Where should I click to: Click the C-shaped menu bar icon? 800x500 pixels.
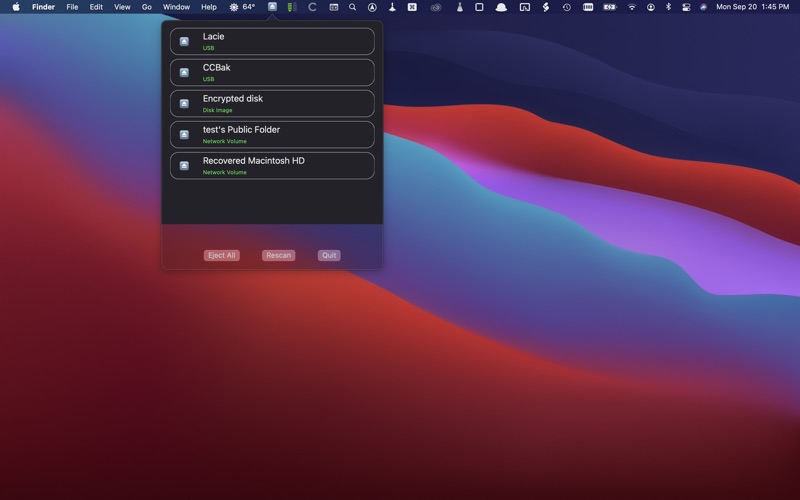[312, 7]
